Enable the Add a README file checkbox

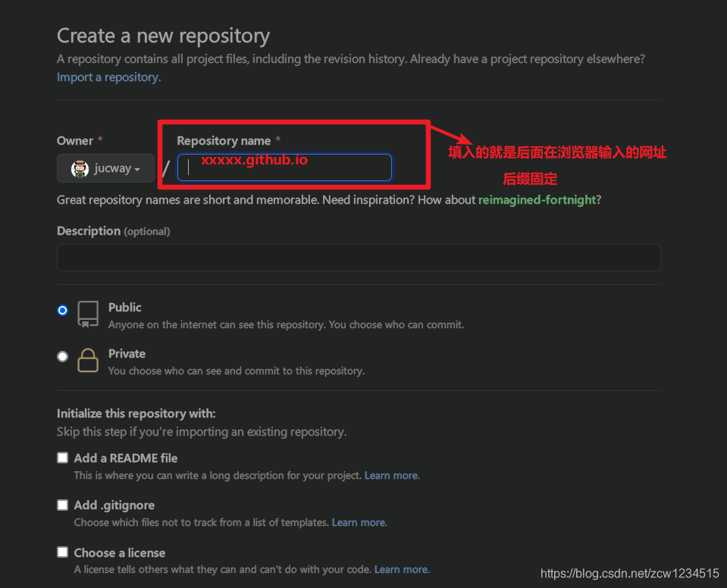coord(63,458)
